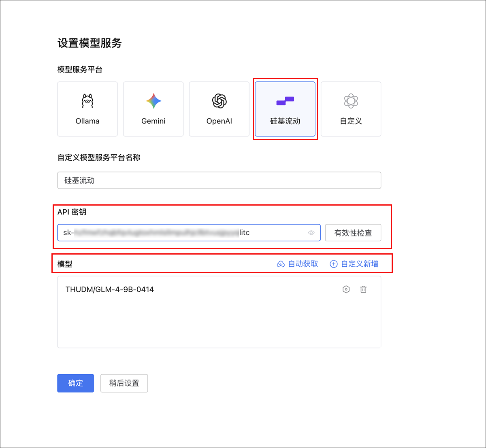
Task: Click the Ollama llama icon
Action: pos(87,101)
